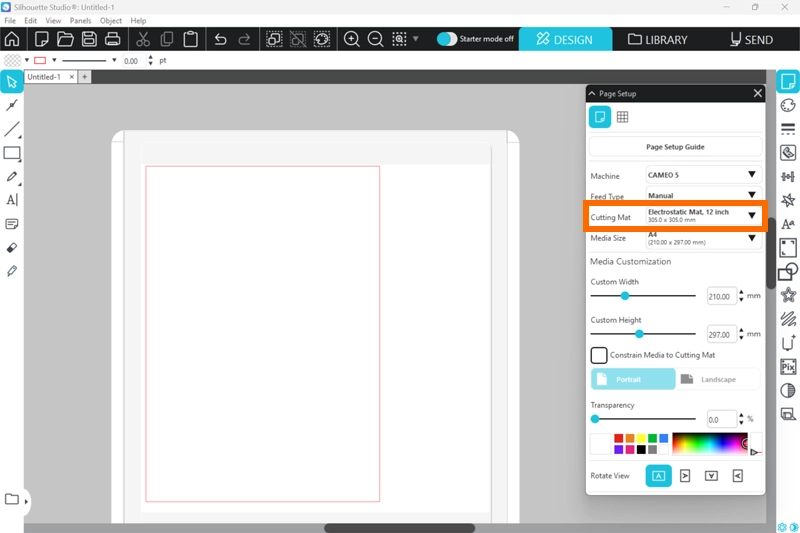
Task: Click the Page Setup Guide button
Action: [675, 147]
